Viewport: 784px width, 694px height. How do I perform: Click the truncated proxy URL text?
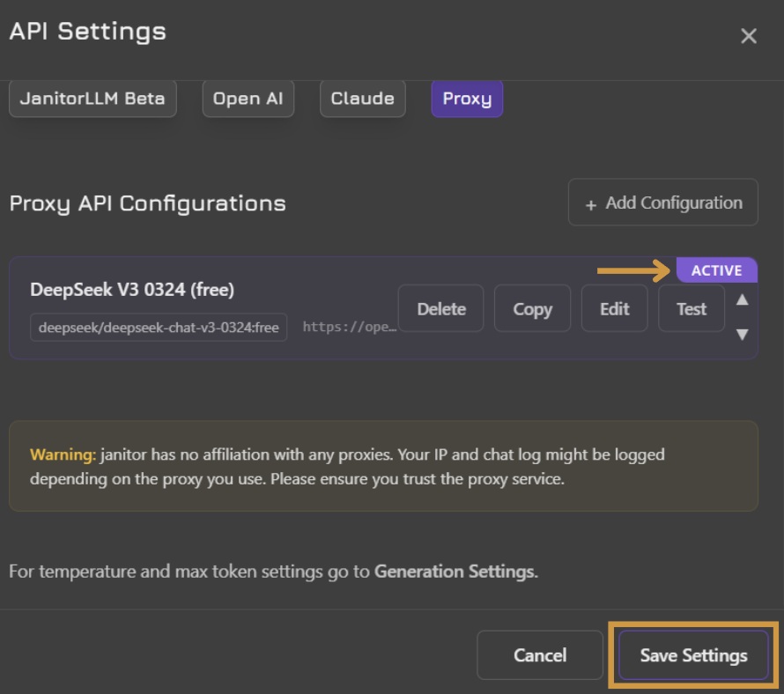(x=350, y=327)
